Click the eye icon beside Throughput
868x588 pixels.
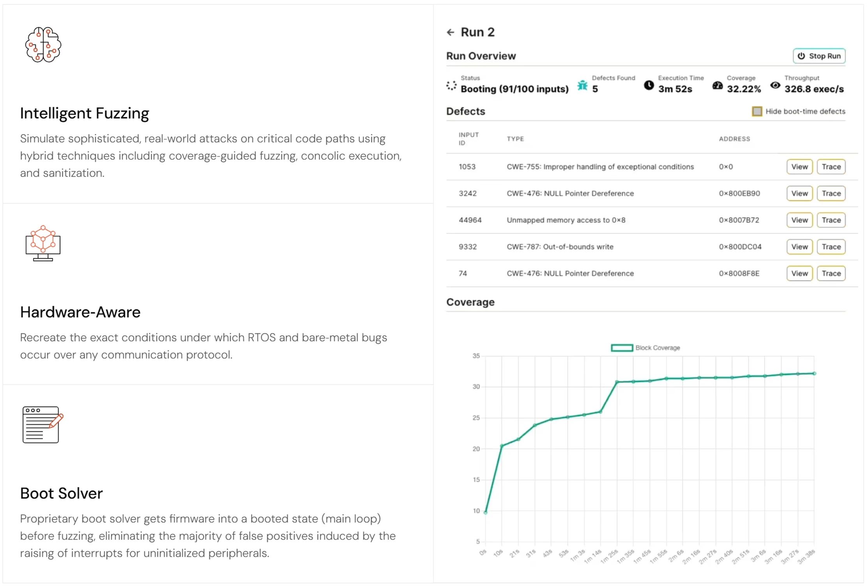775,85
